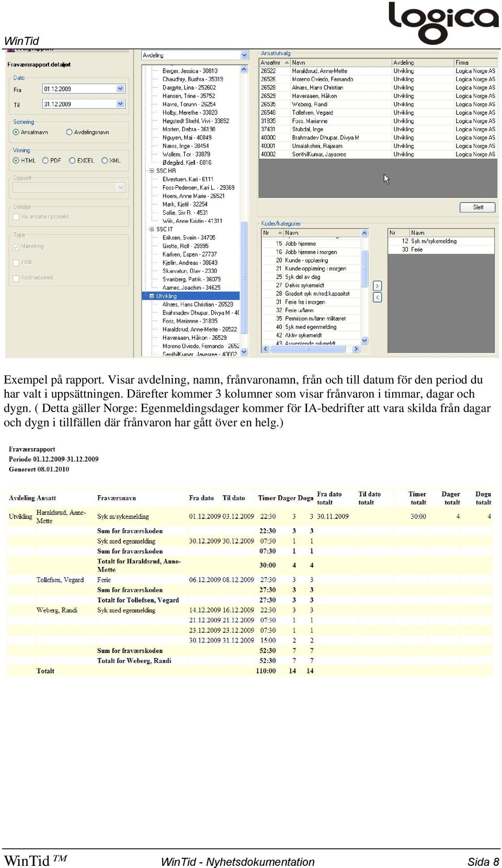Sort the employee table by Navn column

tap(340, 62)
